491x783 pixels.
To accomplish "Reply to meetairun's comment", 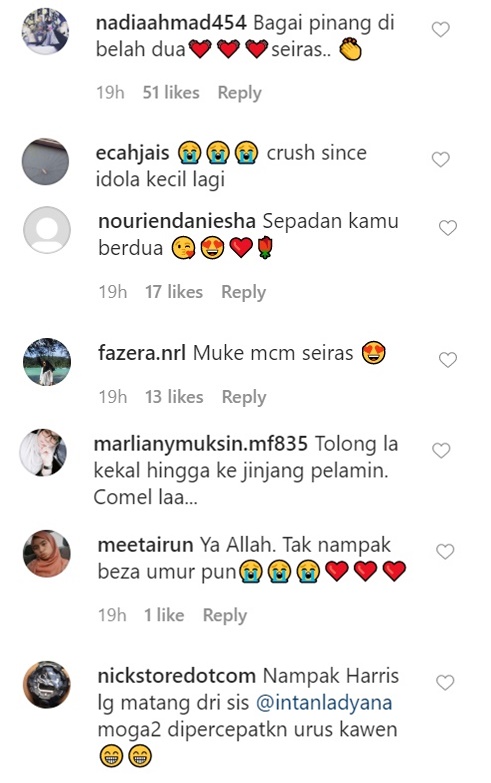I will (225, 615).
